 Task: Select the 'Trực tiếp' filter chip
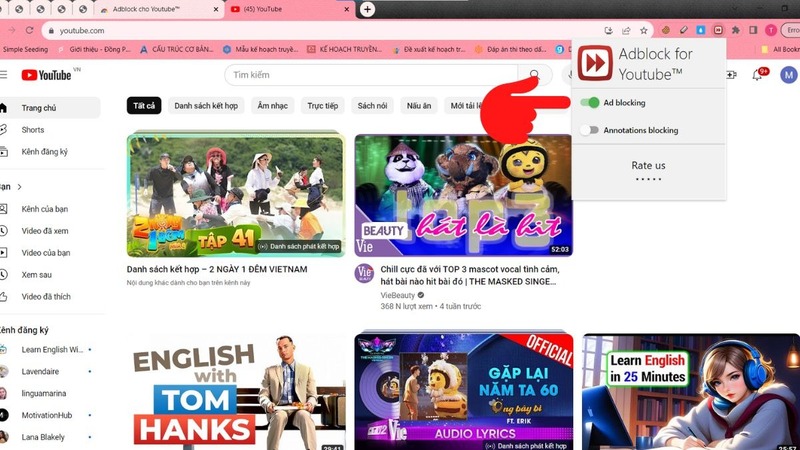pos(322,106)
